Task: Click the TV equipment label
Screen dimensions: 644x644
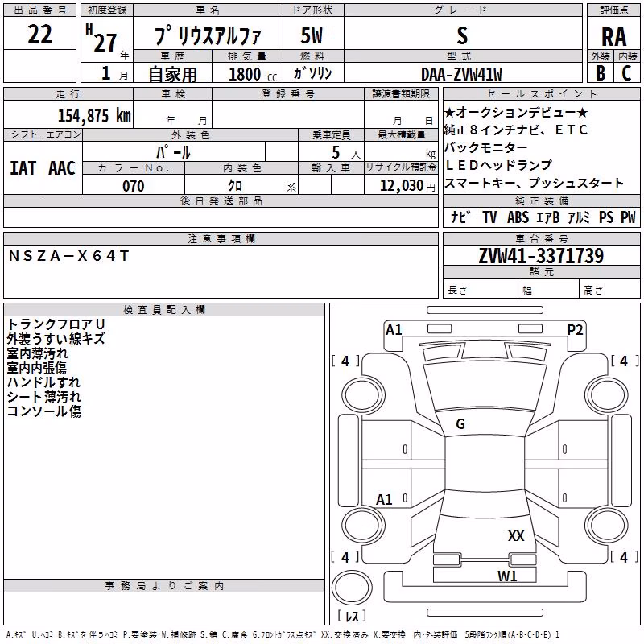Action: coord(489,217)
